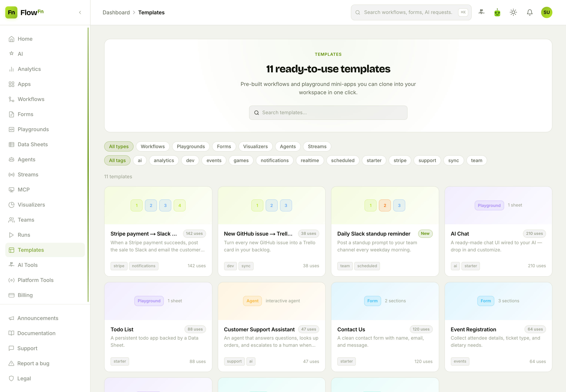Filter templates by Agents type

tap(288, 146)
